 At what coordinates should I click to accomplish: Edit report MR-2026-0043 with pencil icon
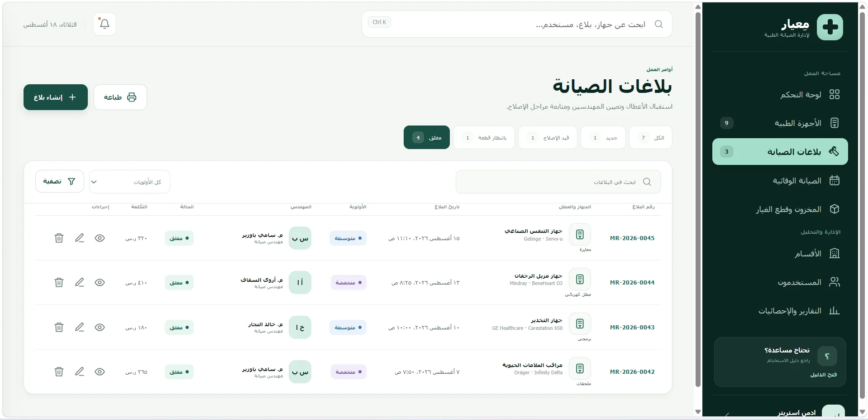click(80, 327)
